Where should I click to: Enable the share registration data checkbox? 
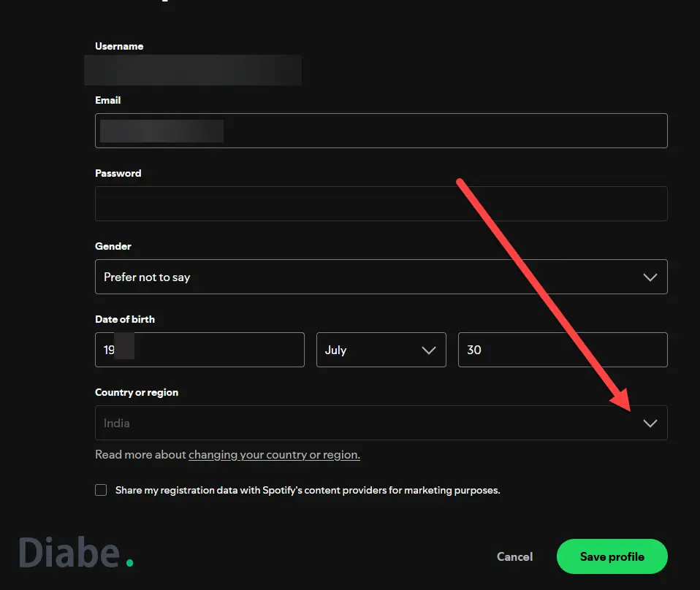coord(101,490)
